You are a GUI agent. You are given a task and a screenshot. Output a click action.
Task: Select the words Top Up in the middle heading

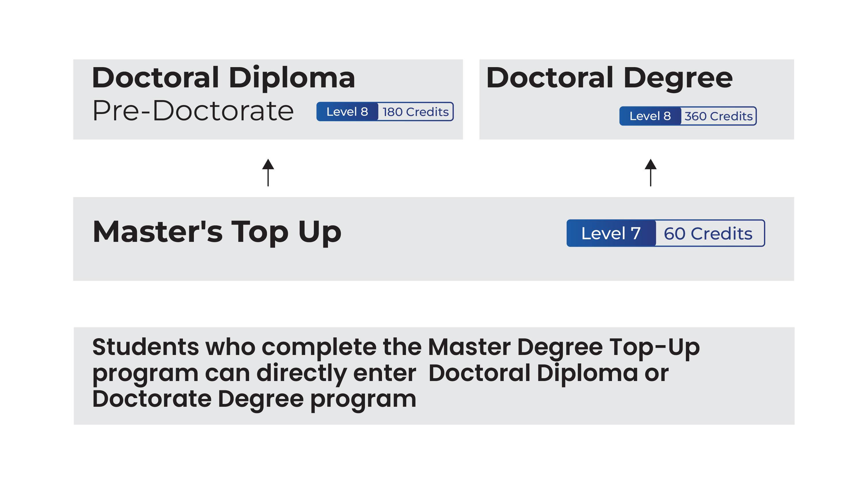[286, 231]
